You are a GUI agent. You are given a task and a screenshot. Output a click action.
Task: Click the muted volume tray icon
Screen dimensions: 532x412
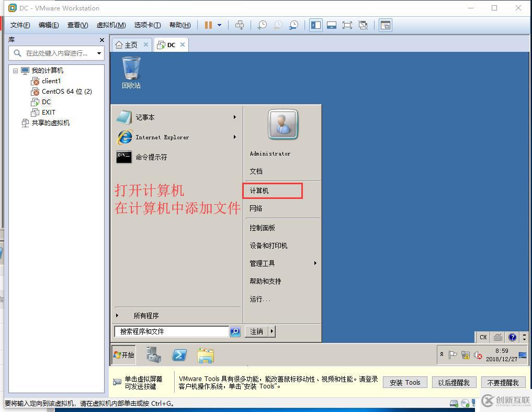click(478, 355)
